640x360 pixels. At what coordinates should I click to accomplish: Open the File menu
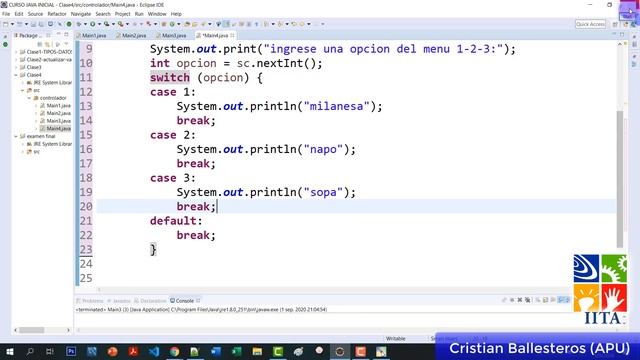6,14
